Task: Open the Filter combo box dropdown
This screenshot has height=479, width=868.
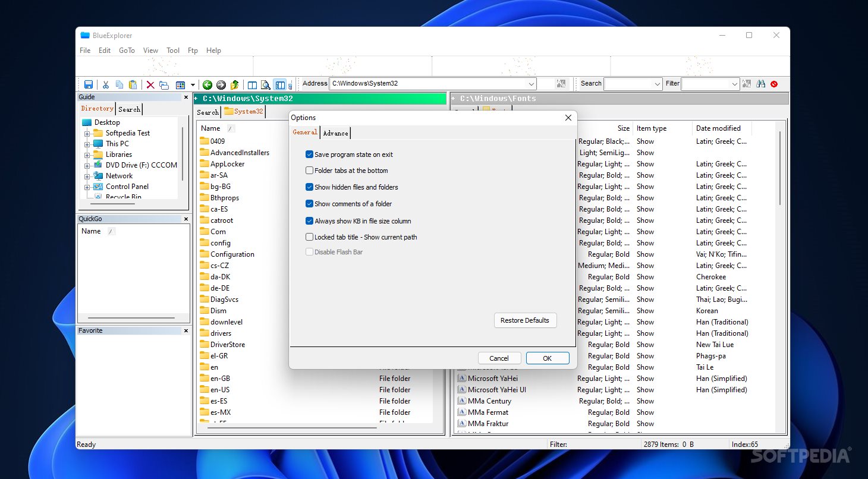Action: [x=735, y=84]
